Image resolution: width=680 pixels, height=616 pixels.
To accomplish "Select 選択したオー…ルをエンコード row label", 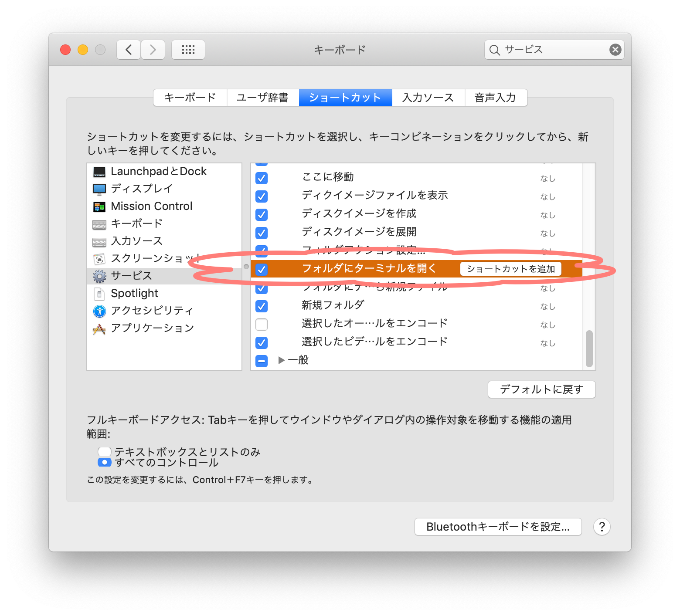I will 375,324.
